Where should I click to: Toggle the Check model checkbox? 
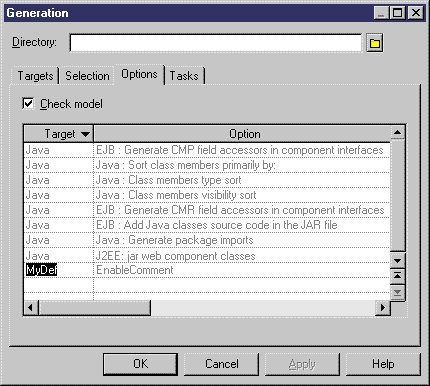point(28,104)
